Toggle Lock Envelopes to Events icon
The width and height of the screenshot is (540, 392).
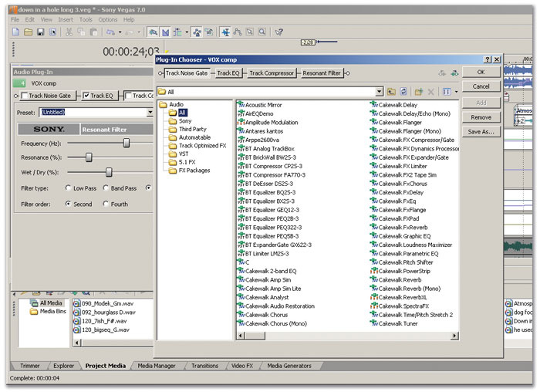pos(197,32)
